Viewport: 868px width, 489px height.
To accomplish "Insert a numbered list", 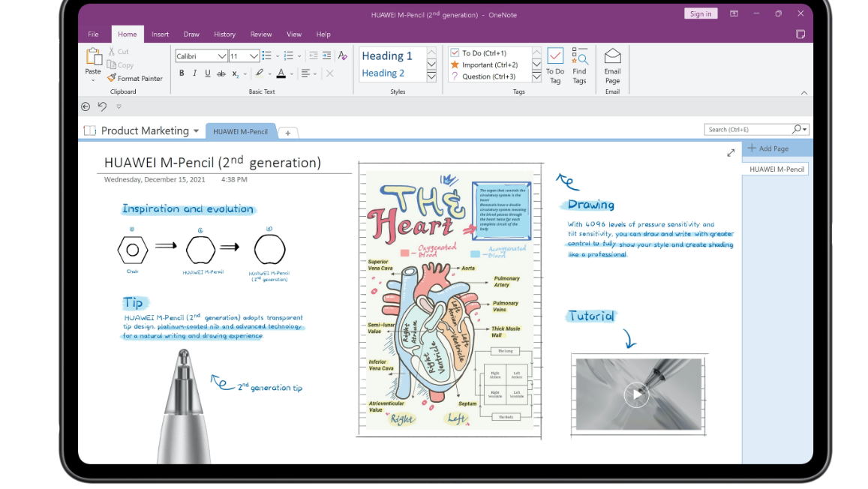I will pyautogui.click(x=288, y=55).
